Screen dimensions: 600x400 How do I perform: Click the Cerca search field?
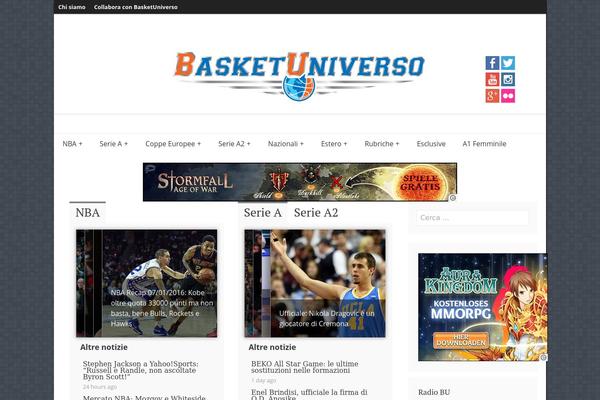[472, 217]
